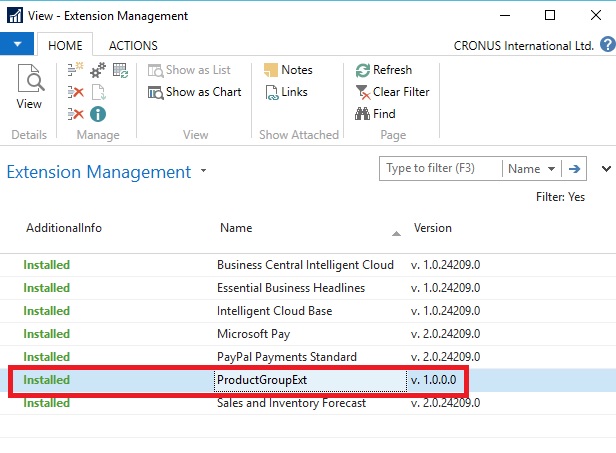Open the blue application menu dropdown
Screen dimensions: 616x453
point(17,45)
